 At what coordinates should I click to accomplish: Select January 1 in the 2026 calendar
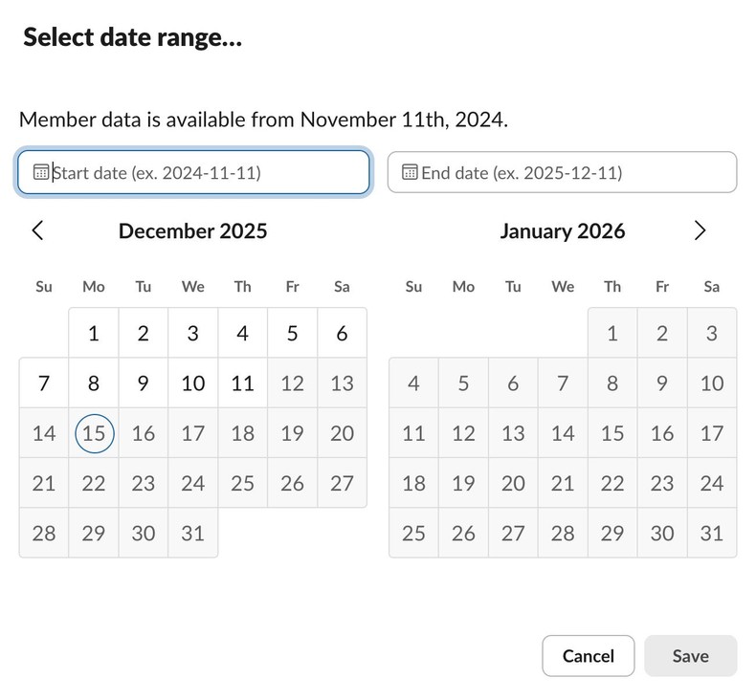[612, 334]
